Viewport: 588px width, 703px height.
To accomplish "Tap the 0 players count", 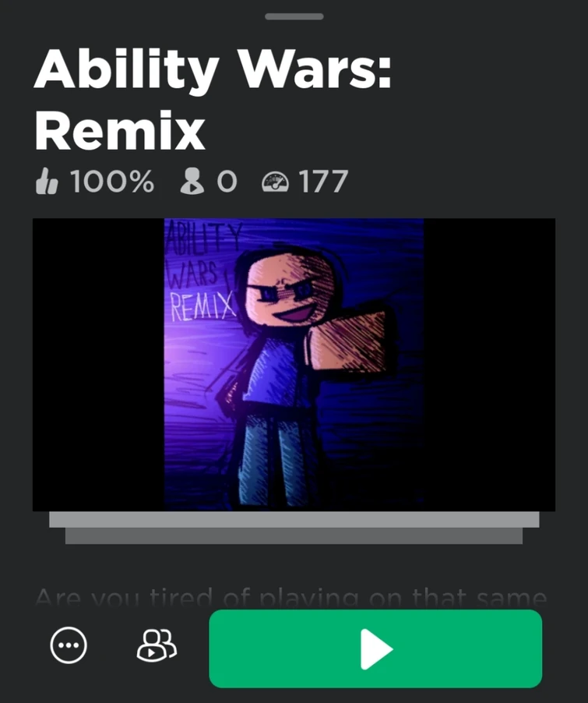I will click(227, 182).
